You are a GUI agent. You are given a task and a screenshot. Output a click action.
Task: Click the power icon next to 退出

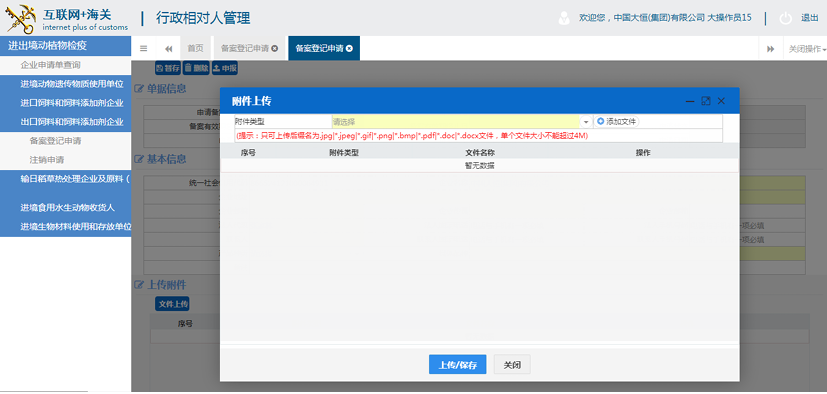coord(785,18)
